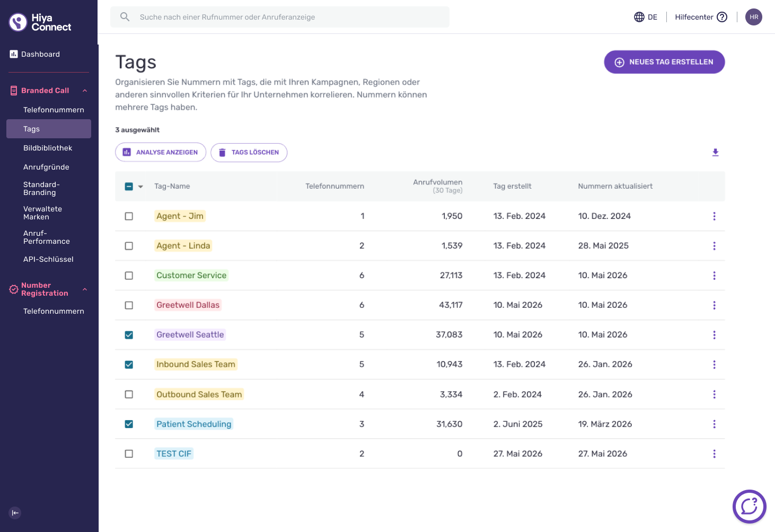This screenshot has height=532, width=775.
Task: Check the Customer Service row checkbox
Action: point(129,276)
